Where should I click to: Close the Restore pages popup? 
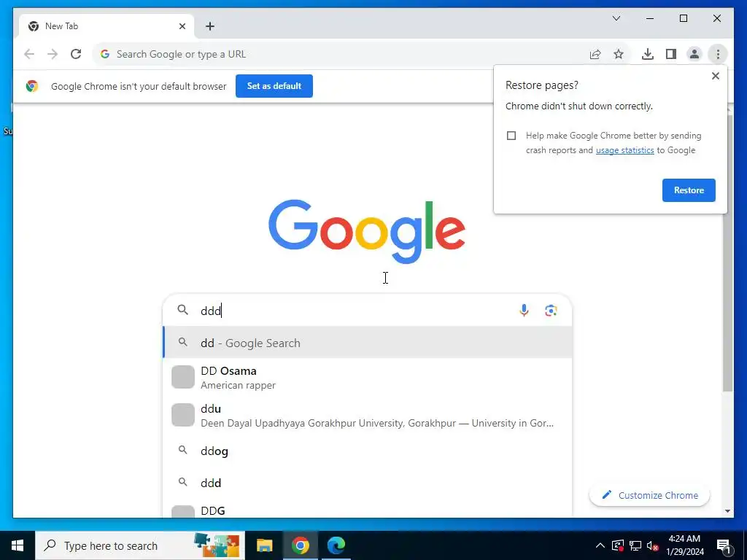point(715,76)
